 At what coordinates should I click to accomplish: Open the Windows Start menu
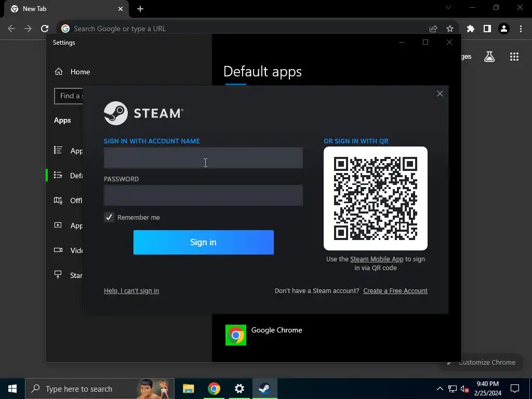tap(12, 389)
